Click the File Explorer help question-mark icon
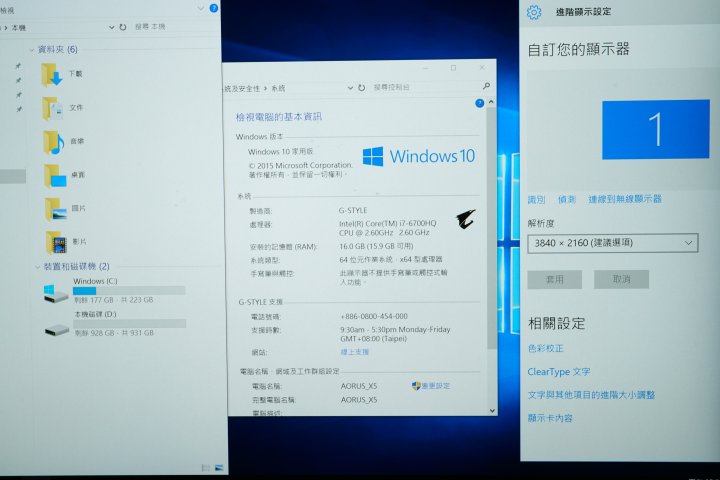The width and height of the screenshot is (720, 480). coord(214,8)
